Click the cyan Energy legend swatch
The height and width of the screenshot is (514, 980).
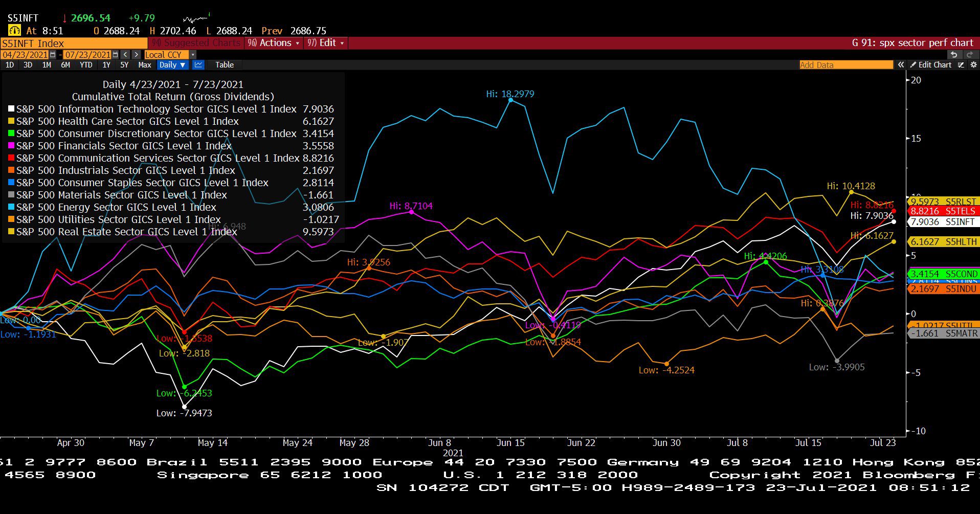pyautogui.click(x=11, y=207)
